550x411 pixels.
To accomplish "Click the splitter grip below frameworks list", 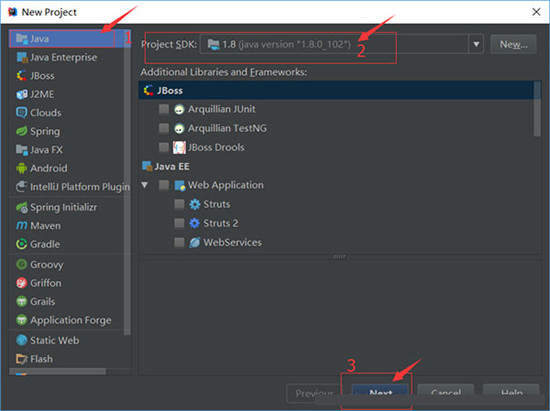I will 339,257.
